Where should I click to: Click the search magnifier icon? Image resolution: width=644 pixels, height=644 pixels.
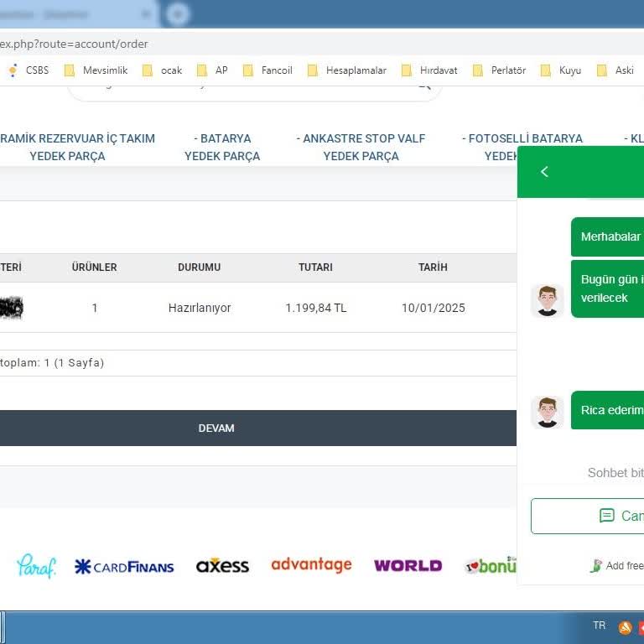(424, 86)
